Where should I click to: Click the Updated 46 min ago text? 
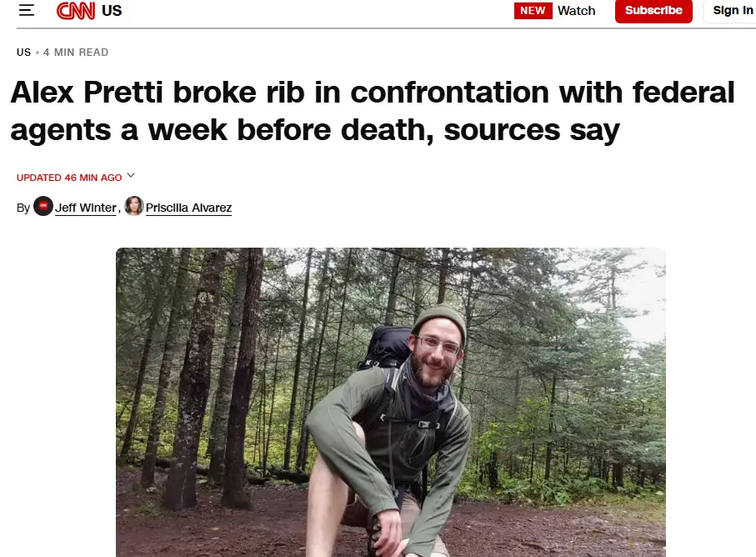click(69, 178)
